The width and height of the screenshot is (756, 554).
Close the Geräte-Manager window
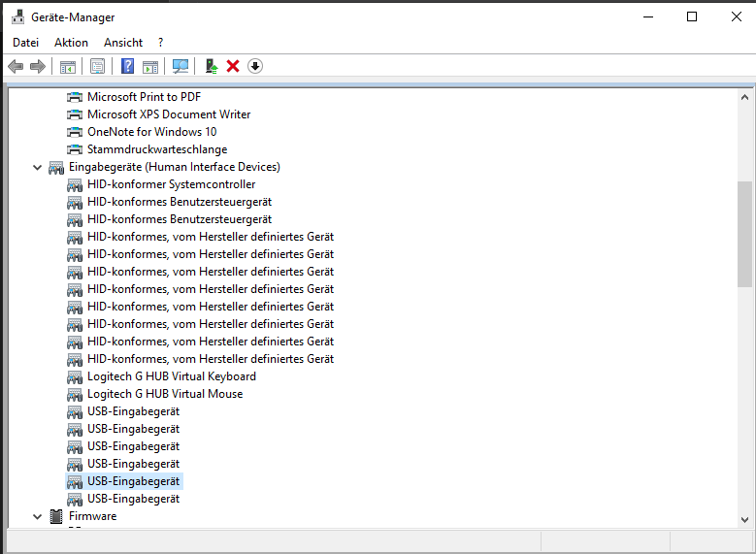[x=737, y=16]
